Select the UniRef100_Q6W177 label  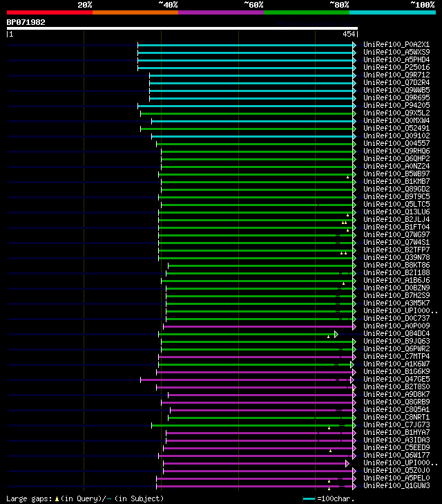tap(396, 455)
